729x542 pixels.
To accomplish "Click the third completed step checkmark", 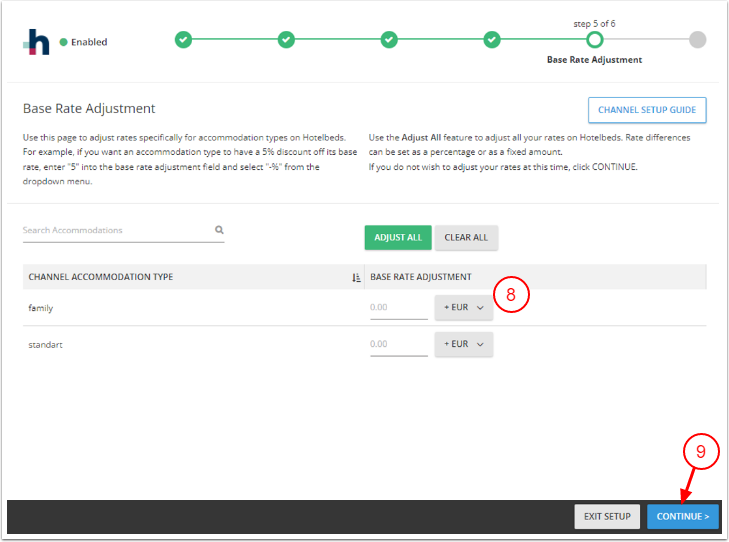I will tap(389, 40).
